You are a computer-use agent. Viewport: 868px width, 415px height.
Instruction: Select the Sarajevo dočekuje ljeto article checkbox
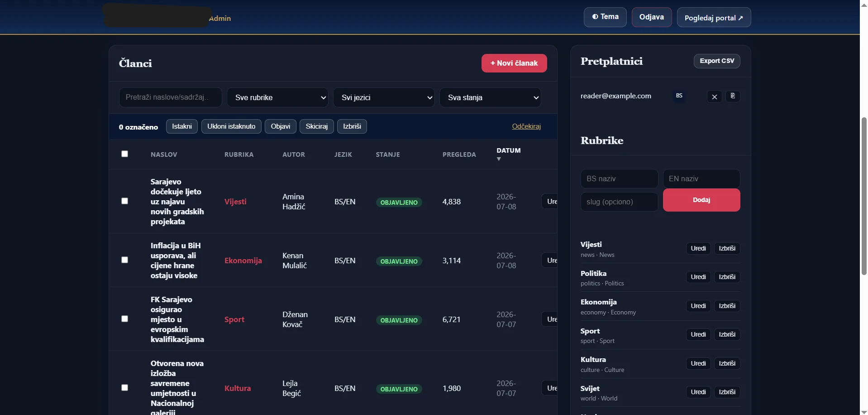click(x=125, y=201)
